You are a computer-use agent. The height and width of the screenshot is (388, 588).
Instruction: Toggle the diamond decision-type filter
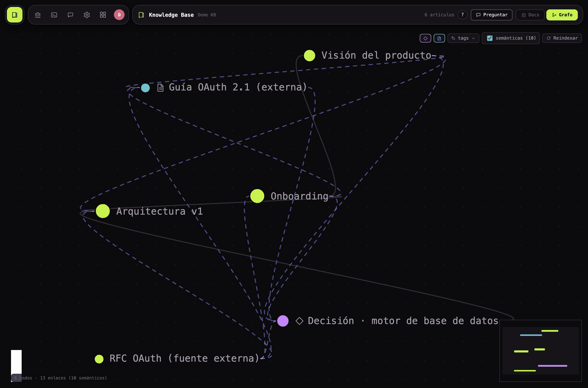point(425,38)
